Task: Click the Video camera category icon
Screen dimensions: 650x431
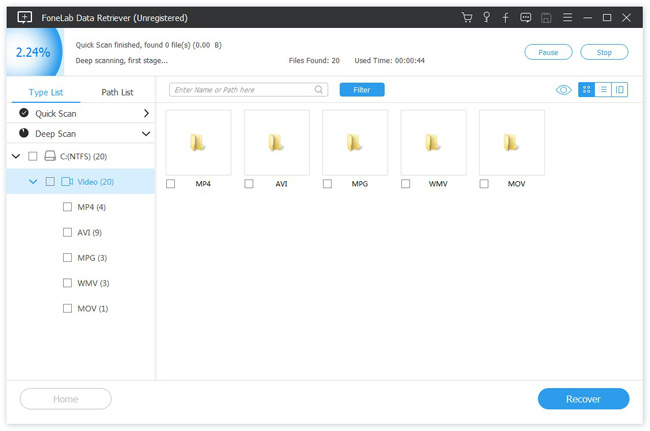Action: 67,182
